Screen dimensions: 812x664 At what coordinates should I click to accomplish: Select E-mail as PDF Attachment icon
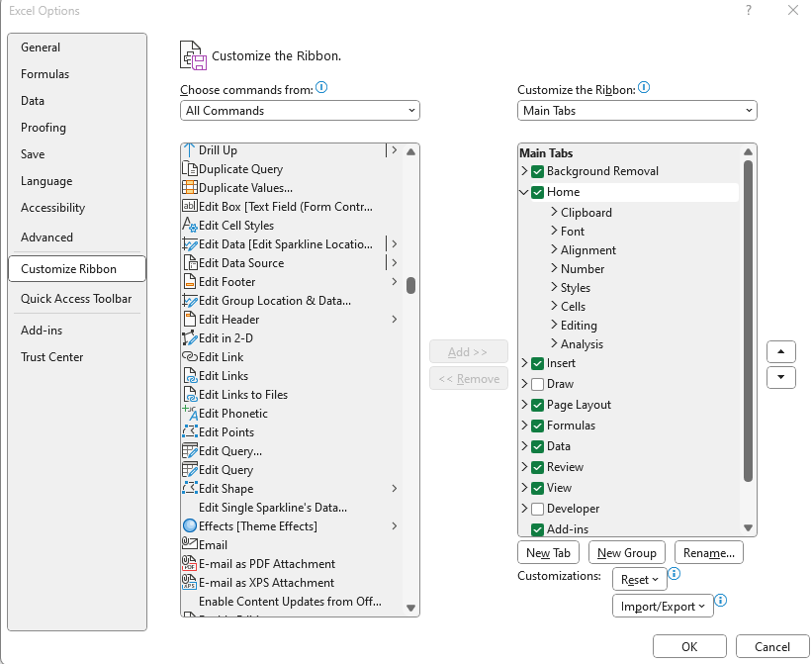coord(190,564)
